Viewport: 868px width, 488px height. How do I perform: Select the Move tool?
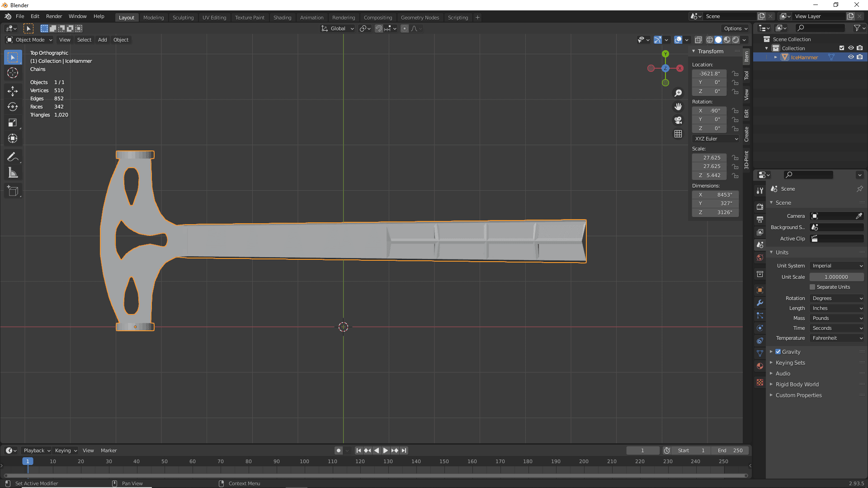point(13,91)
